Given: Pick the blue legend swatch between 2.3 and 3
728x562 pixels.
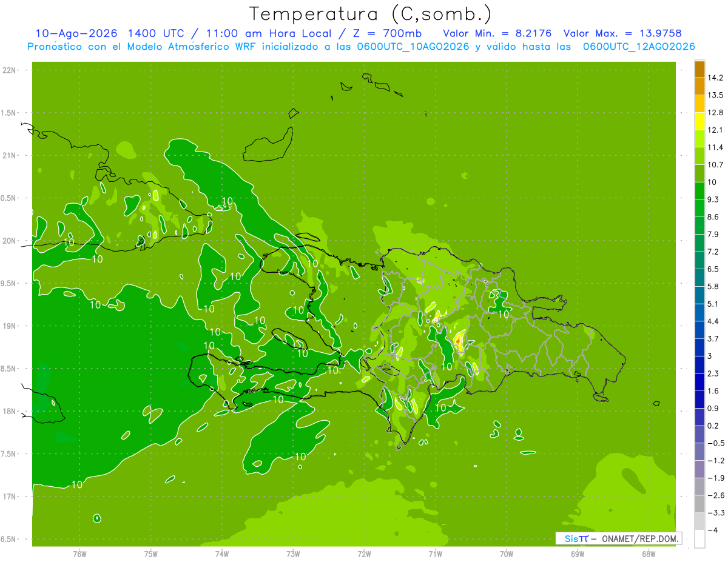Looking at the screenshot, I should click(x=699, y=364).
